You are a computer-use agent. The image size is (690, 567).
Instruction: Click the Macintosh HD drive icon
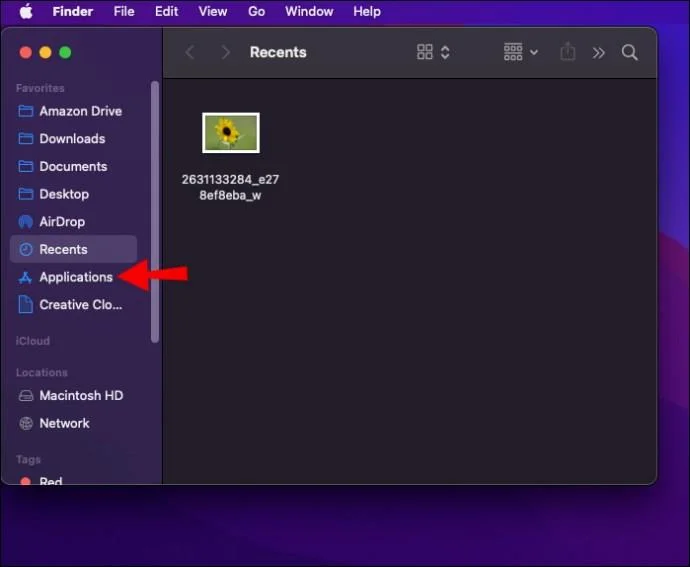pos(26,396)
